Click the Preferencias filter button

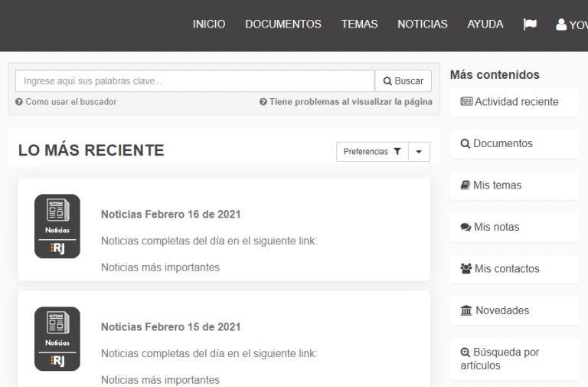click(x=372, y=152)
